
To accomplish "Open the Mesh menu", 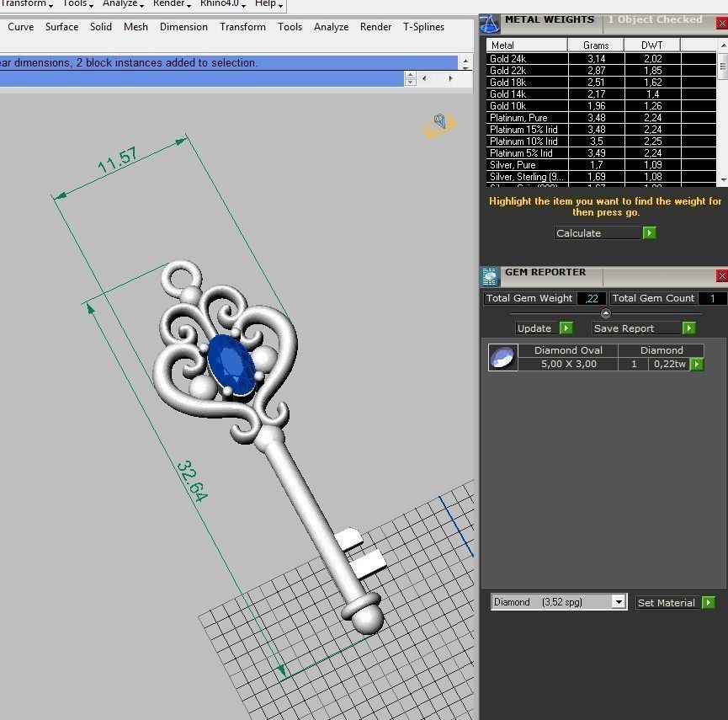I will [x=136, y=27].
